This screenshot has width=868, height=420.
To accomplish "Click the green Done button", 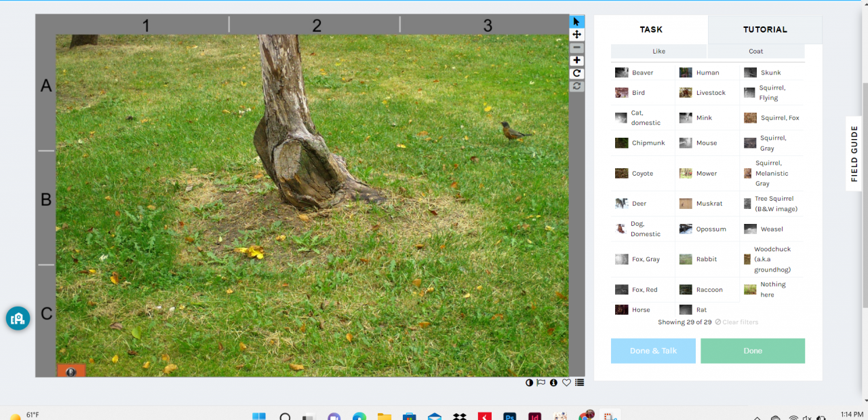I will (x=753, y=351).
